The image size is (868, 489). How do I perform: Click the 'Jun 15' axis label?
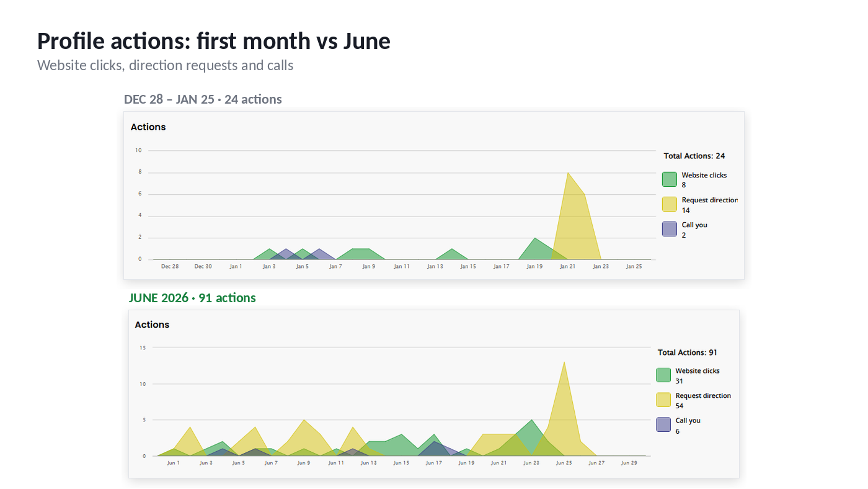coord(401,463)
